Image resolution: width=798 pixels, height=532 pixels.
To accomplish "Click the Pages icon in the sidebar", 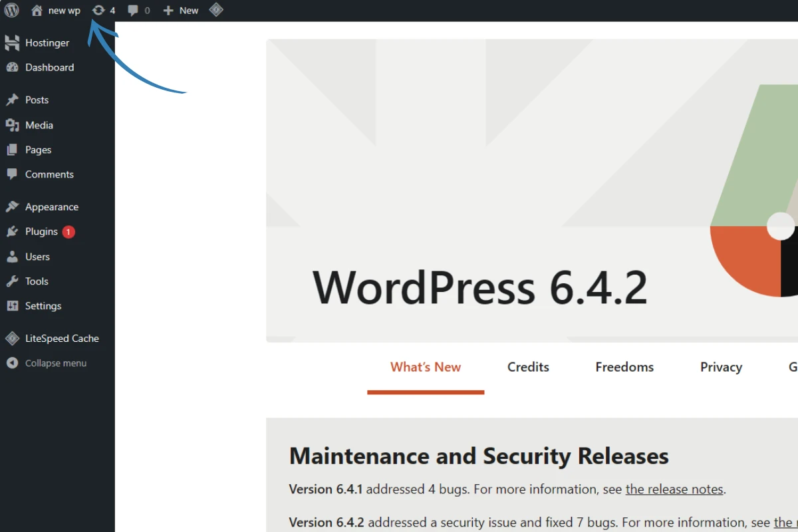I will pos(12,150).
